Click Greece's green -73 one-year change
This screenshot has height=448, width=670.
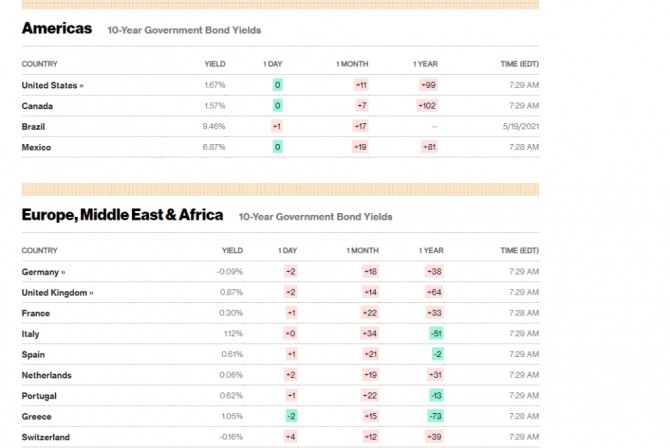pos(435,416)
